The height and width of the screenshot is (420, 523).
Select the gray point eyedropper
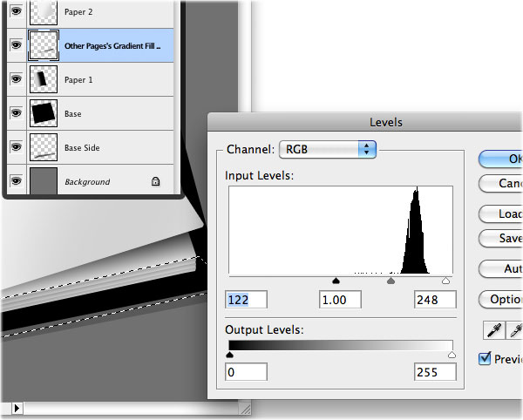pyautogui.click(x=514, y=330)
